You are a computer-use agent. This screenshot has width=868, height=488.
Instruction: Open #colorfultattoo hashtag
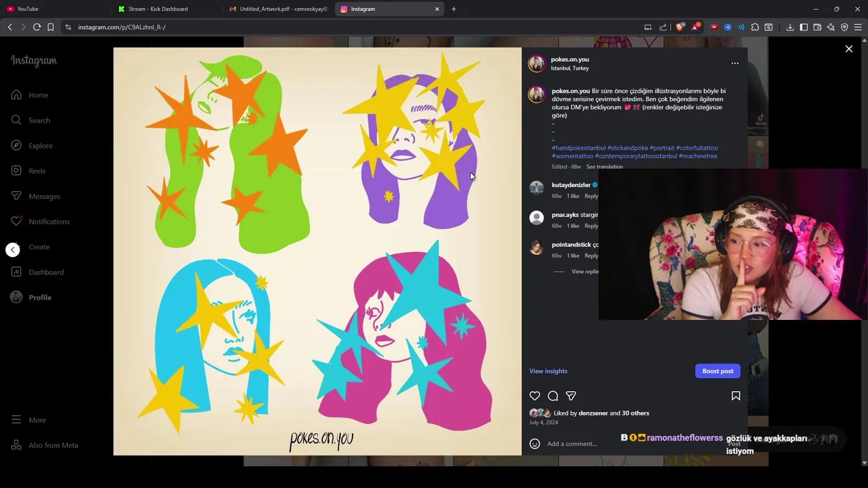(697, 148)
